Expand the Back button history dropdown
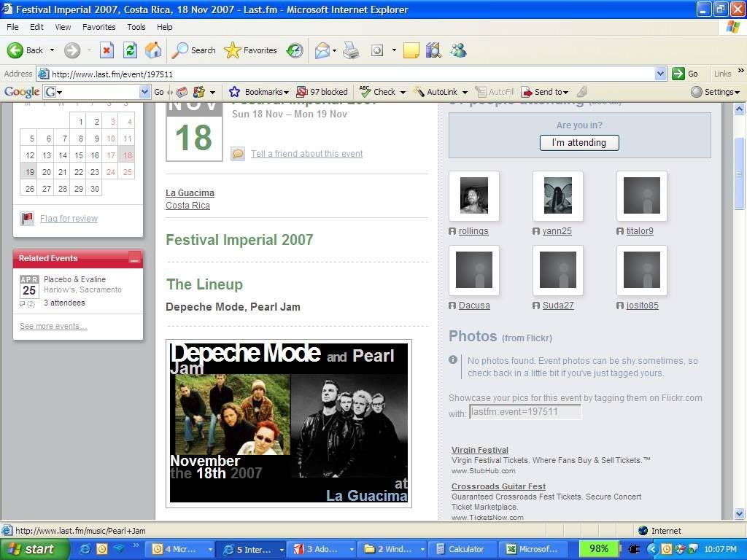The height and width of the screenshot is (560, 747). (52, 50)
